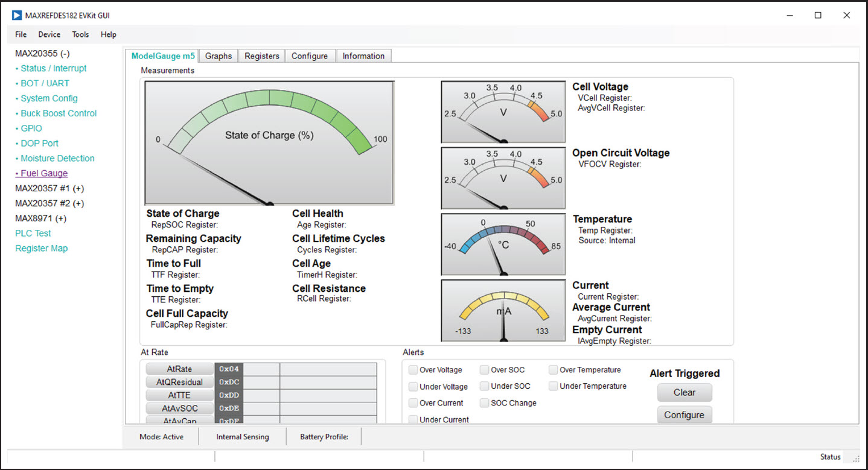Click the Current mA gauge dial
Image resolution: width=868 pixels, height=470 pixels.
point(503,310)
